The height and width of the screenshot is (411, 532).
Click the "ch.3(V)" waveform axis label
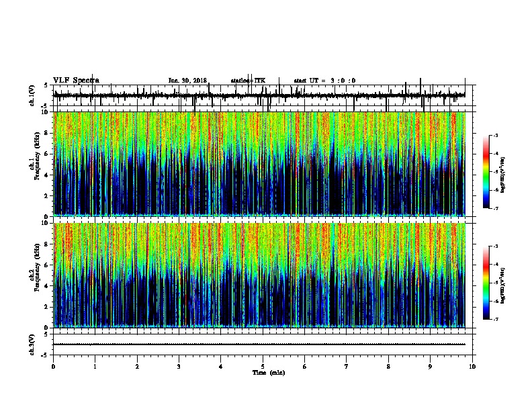(32, 345)
